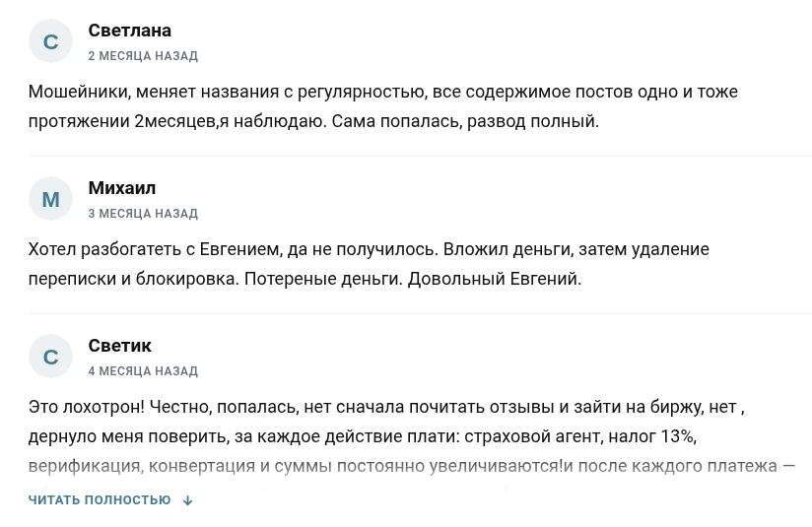Click the down arrow beside ЧИТАТЬ ПОЛНОСТЬЮ
The width and height of the screenshot is (812, 527).
(188, 500)
